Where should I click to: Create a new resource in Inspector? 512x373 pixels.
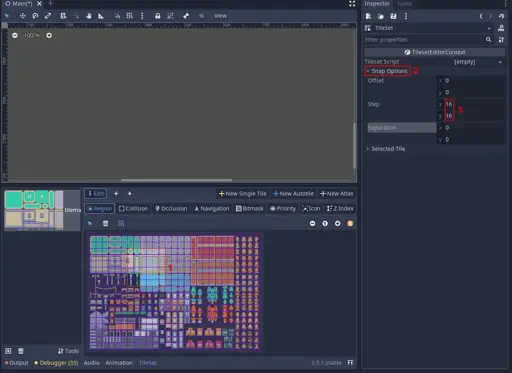(368, 16)
